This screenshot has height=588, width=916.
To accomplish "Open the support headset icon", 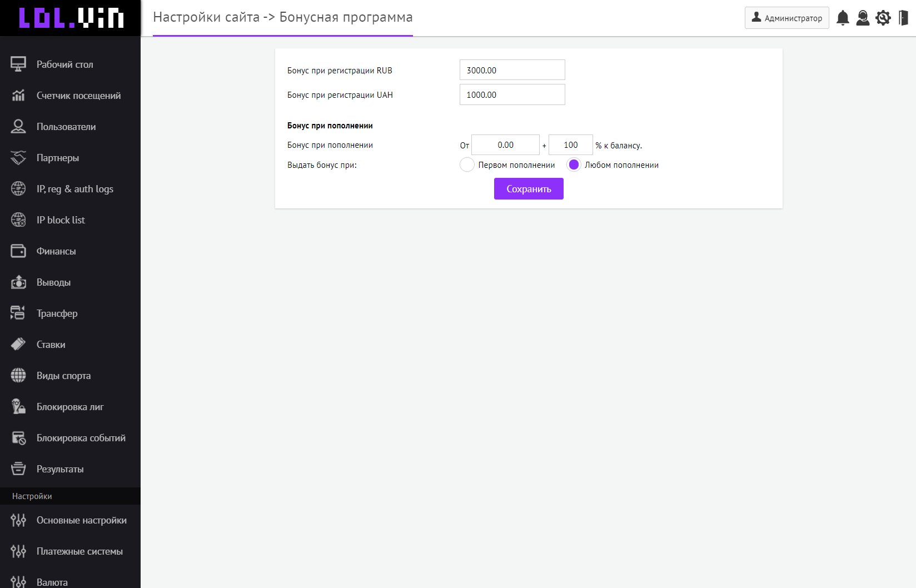I will [x=863, y=18].
